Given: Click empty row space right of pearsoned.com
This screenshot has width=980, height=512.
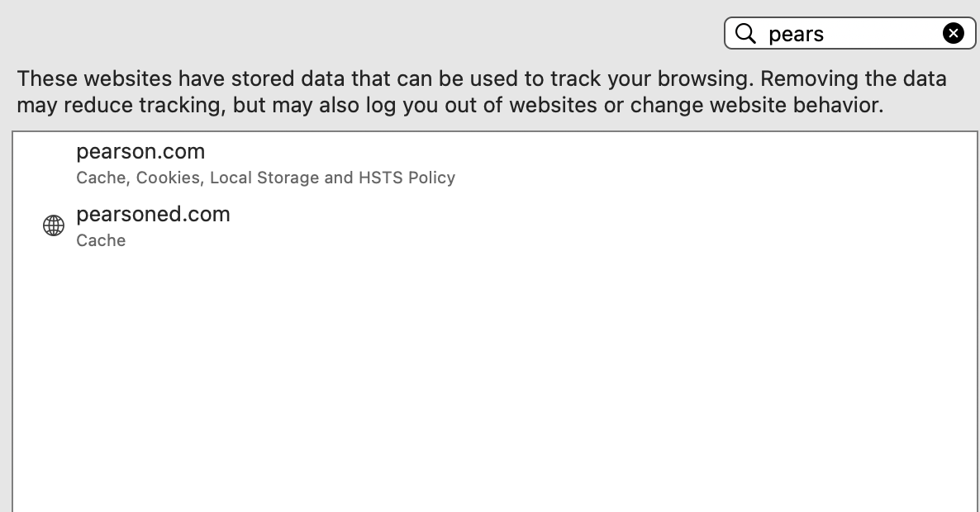Looking at the screenshot, I should point(578,225).
